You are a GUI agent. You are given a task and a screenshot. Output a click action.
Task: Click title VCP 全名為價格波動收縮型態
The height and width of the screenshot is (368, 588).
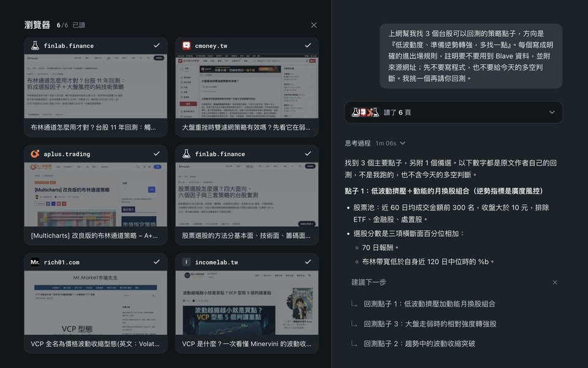96,344
